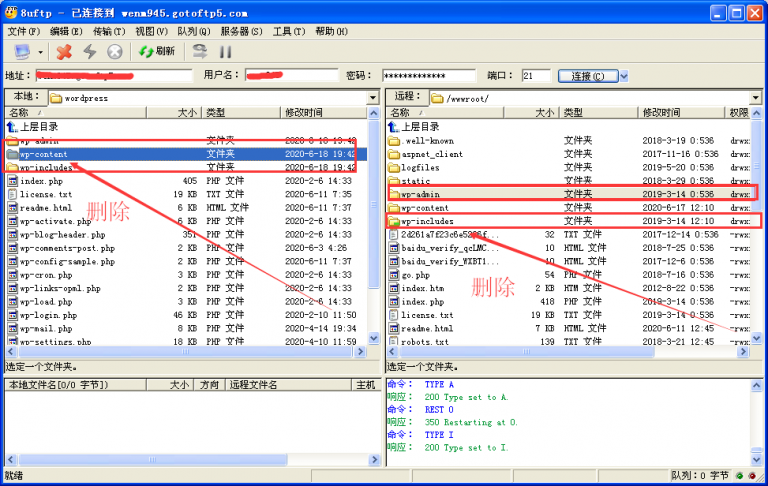768x486 pixels.
Task: Click the 端口 port field
Action: click(536, 75)
